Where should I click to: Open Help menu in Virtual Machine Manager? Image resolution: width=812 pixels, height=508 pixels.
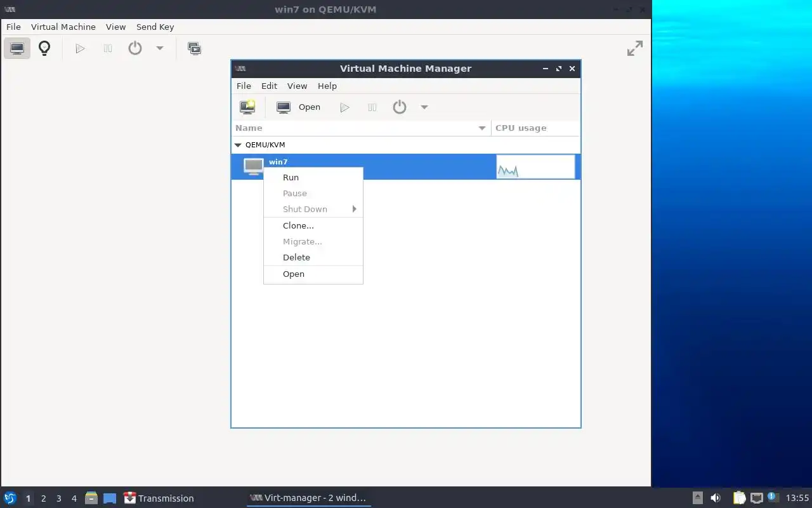(327, 86)
